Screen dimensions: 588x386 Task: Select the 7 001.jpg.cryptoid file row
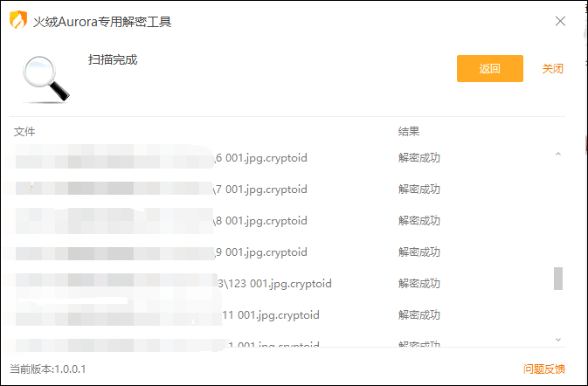[x=262, y=190]
